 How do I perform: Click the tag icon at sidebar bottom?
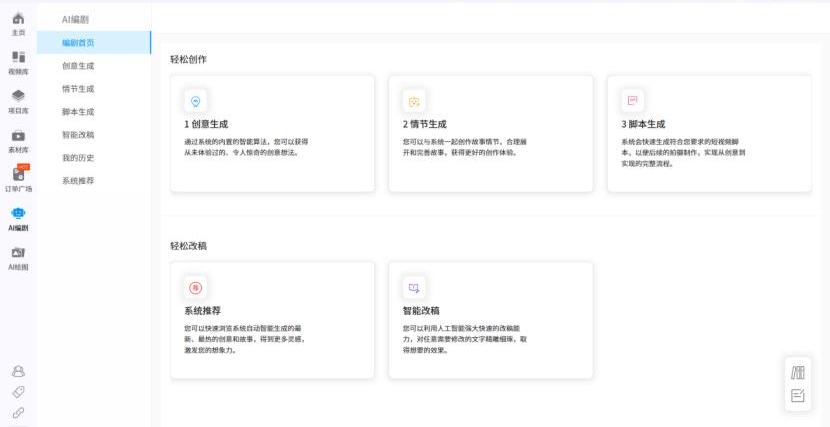coord(18,392)
